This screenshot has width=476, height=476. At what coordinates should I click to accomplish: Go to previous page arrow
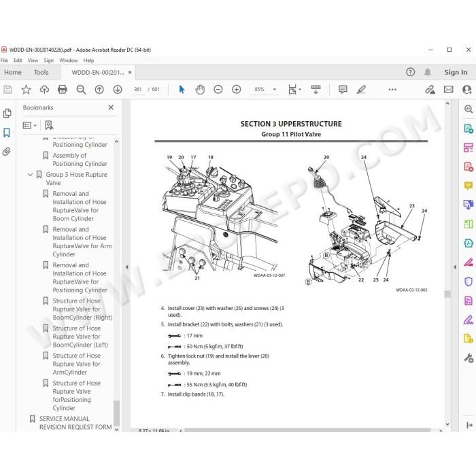(x=99, y=90)
